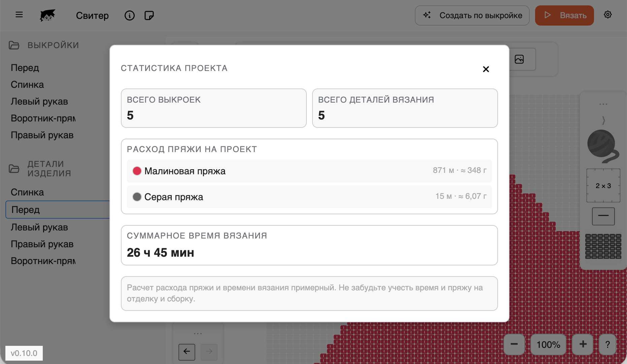This screenshot has width=627, height=364.
Task: Open the info panel via the info icon
Action: pyautogui.click(x=129, y=15)
